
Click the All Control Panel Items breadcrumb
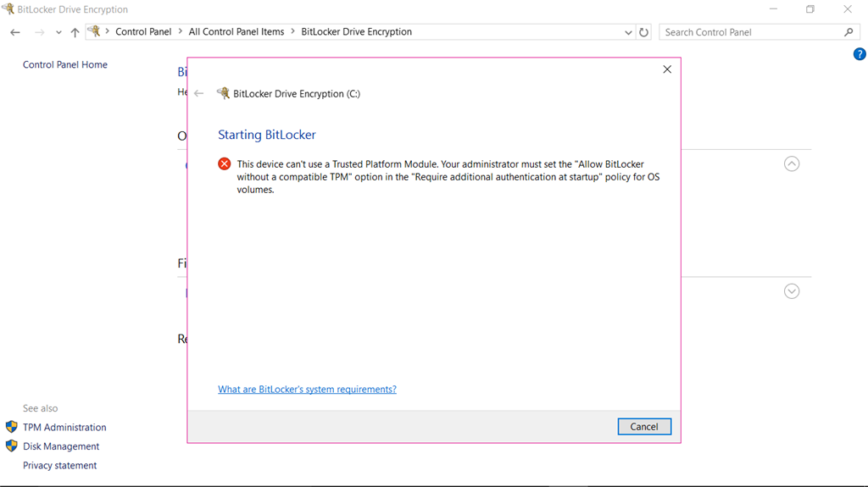[x=236, y=31]
